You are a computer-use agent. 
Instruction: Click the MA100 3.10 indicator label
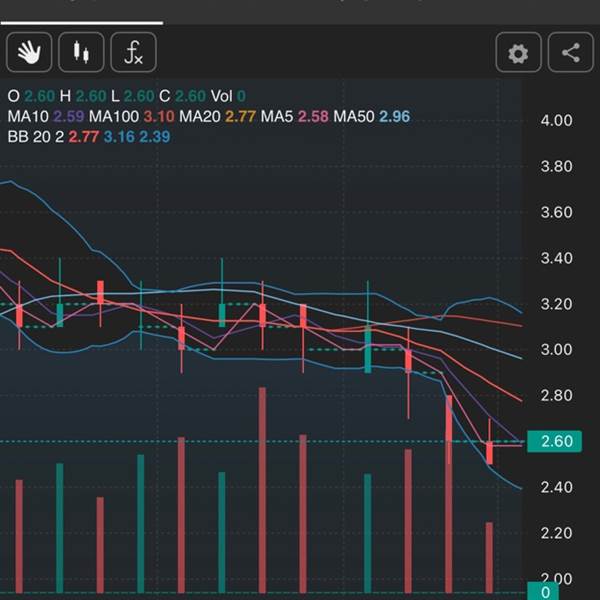click(x=131, y=116)
